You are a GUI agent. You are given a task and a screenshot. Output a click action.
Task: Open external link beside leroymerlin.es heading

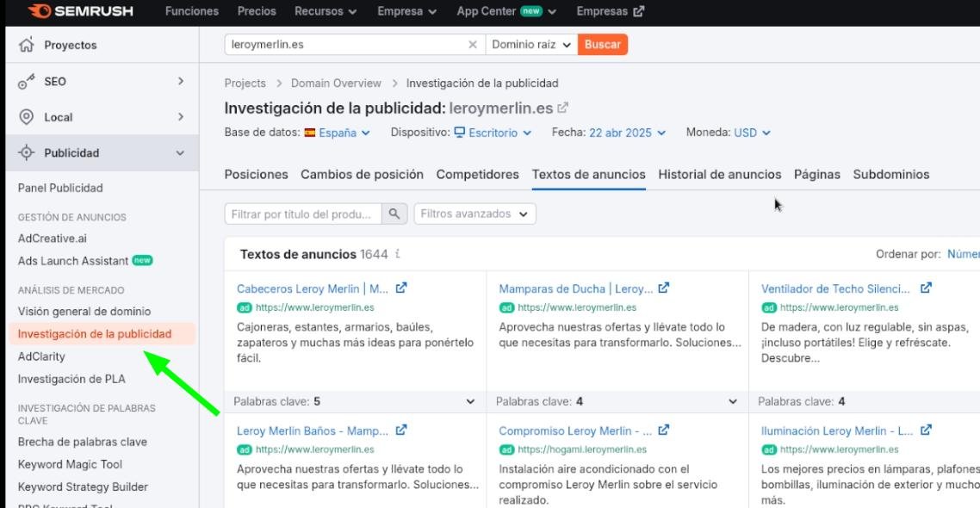(x=563, y=108)
